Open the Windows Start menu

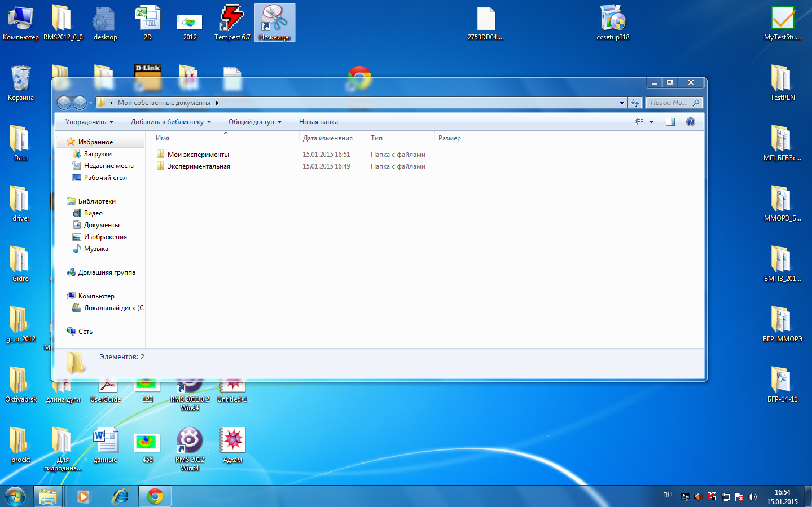(x=15, y=496)
